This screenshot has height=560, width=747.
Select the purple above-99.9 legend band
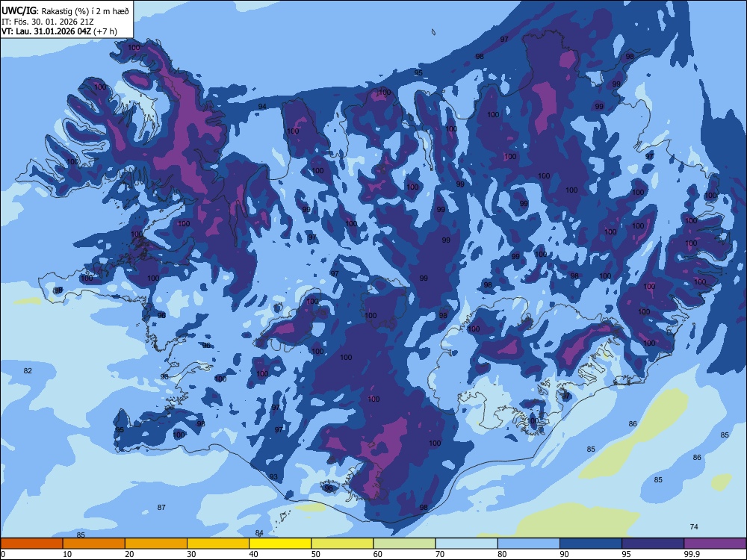coord(715,544)
